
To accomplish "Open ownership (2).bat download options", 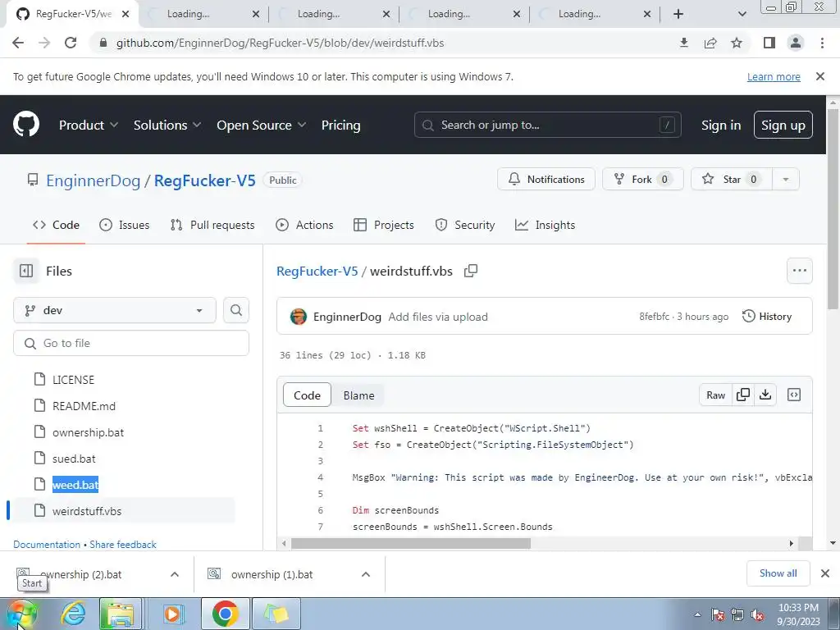I will [x=175, y=574].
